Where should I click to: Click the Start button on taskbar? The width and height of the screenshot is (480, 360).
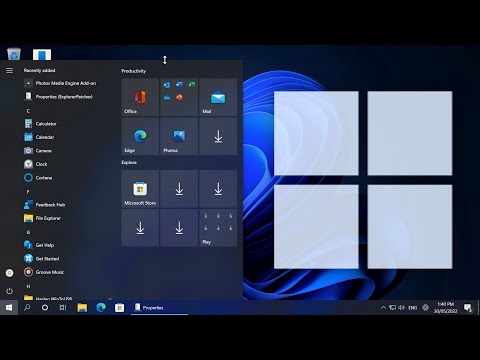coord(9,308)
